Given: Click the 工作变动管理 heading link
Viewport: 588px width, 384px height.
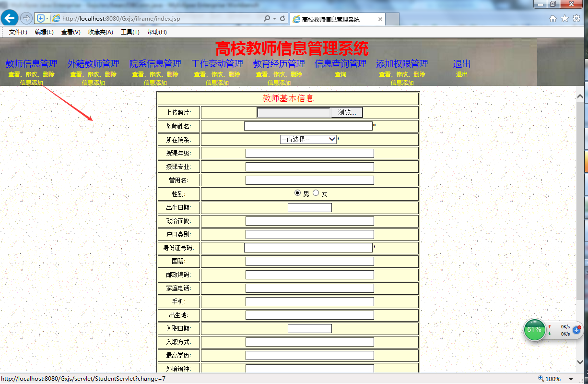Looking at the screenshot, I should click(x=217, y=63).
